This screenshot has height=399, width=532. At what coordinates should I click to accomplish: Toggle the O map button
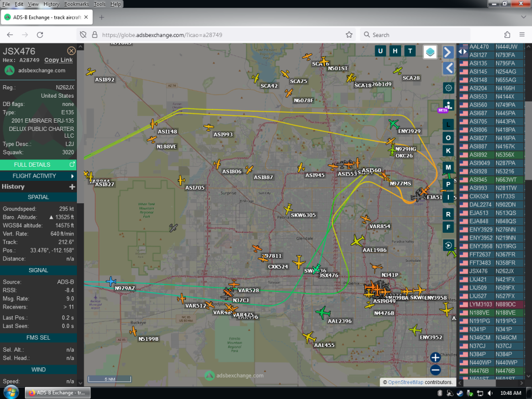pos(448,138)
